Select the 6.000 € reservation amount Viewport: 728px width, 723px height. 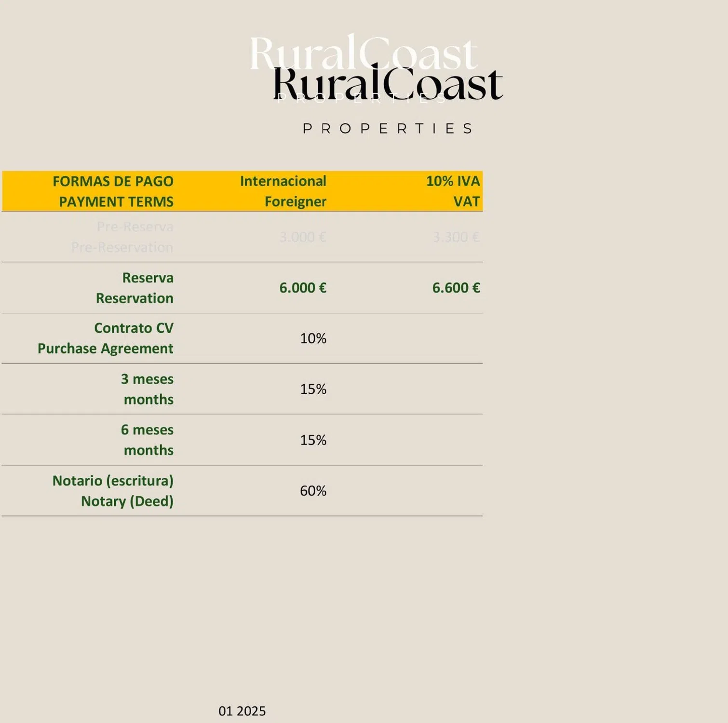[303, 288]
